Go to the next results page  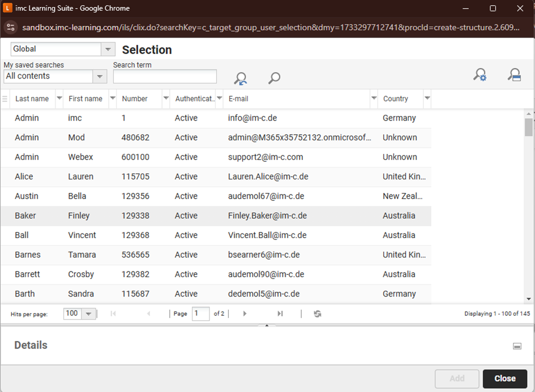pos(243,313)
